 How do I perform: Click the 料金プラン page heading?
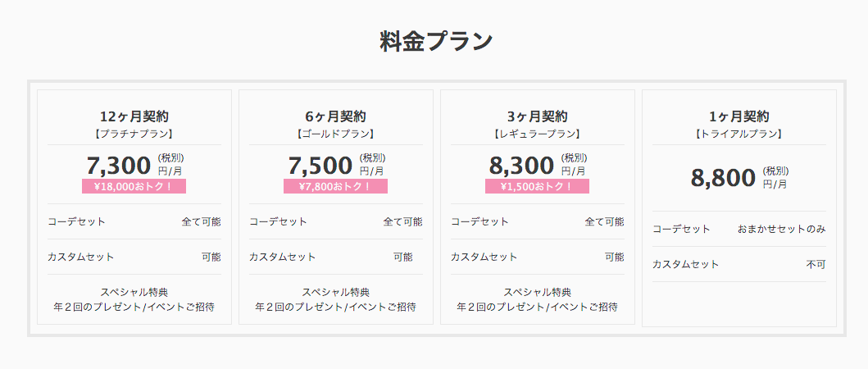(436, 42)
